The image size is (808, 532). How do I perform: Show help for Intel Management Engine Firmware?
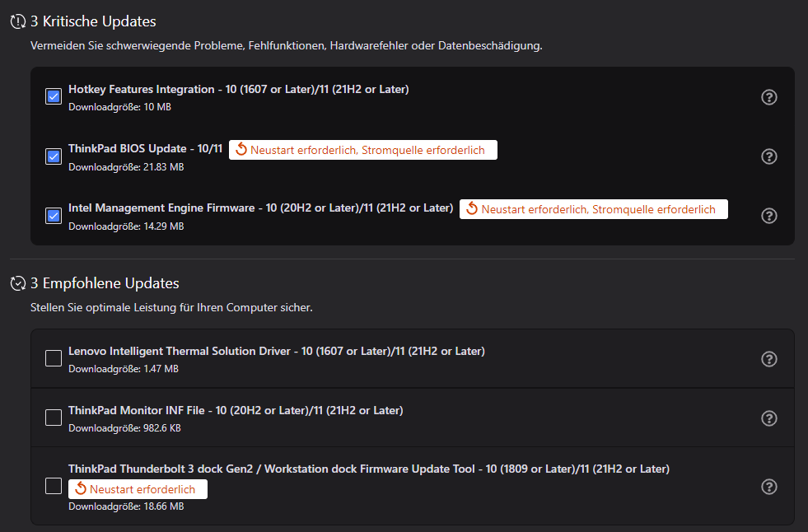(x=768, y=216)
